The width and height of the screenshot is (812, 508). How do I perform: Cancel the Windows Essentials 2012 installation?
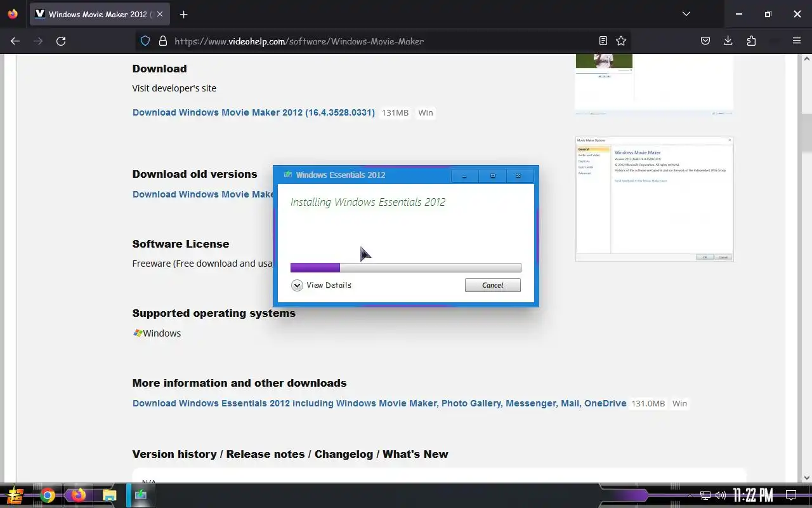pos(493,285)
